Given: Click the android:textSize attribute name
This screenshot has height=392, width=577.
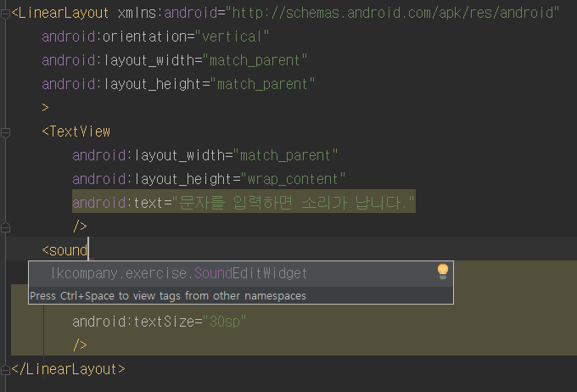Looking at the screenshot, I should [133, 322].
